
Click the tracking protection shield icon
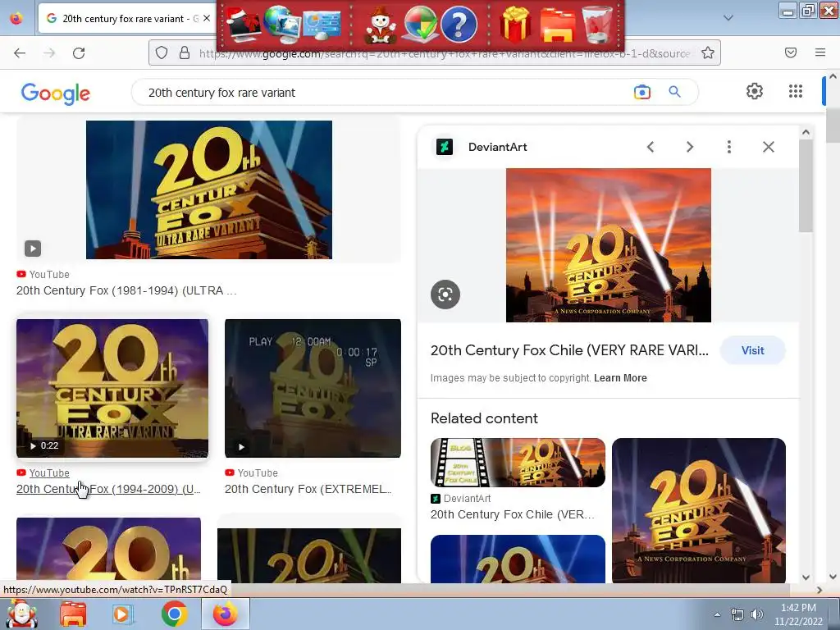pos(162,52)
